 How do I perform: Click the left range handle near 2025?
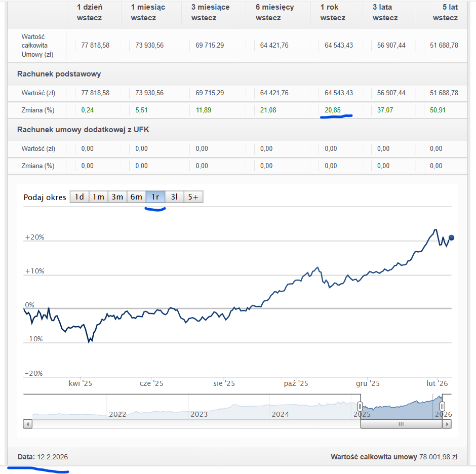[360, 406]
